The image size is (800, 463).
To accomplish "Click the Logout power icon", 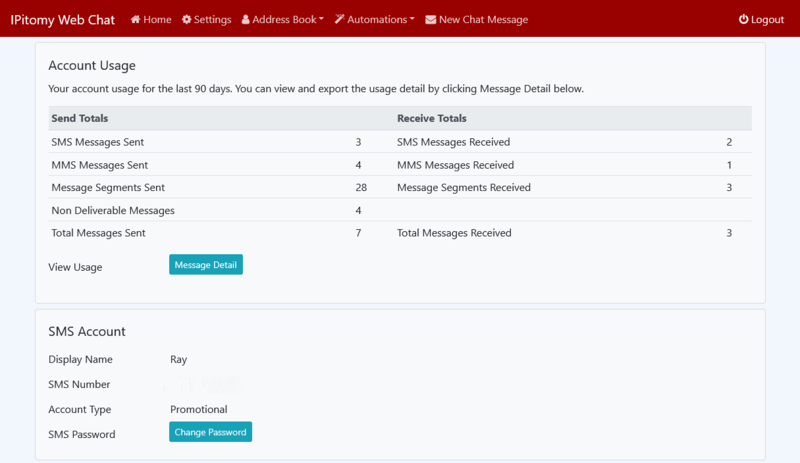I will (x=743, y=20).
